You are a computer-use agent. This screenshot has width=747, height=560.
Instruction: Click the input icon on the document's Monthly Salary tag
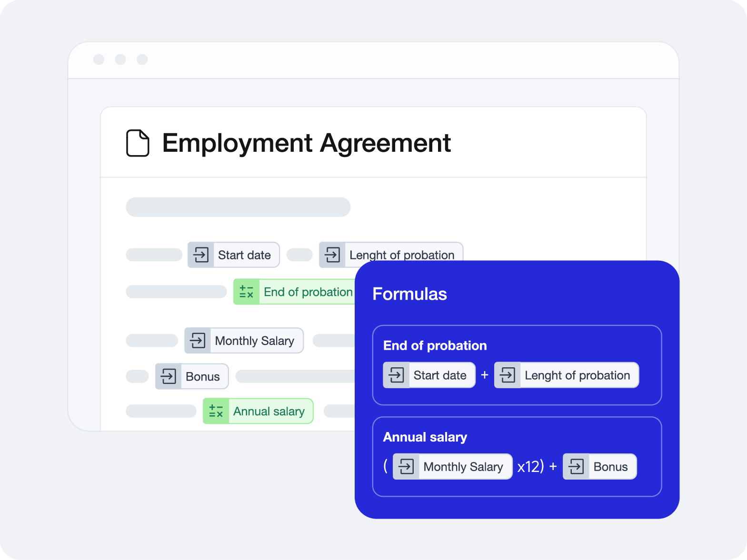coord(198,341)
